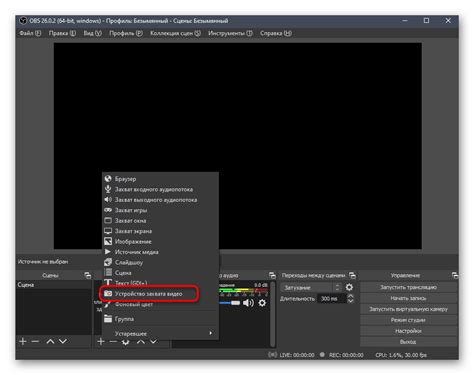
Task: Pop out the Управление dock icon
Action: (x=455, y=275)
